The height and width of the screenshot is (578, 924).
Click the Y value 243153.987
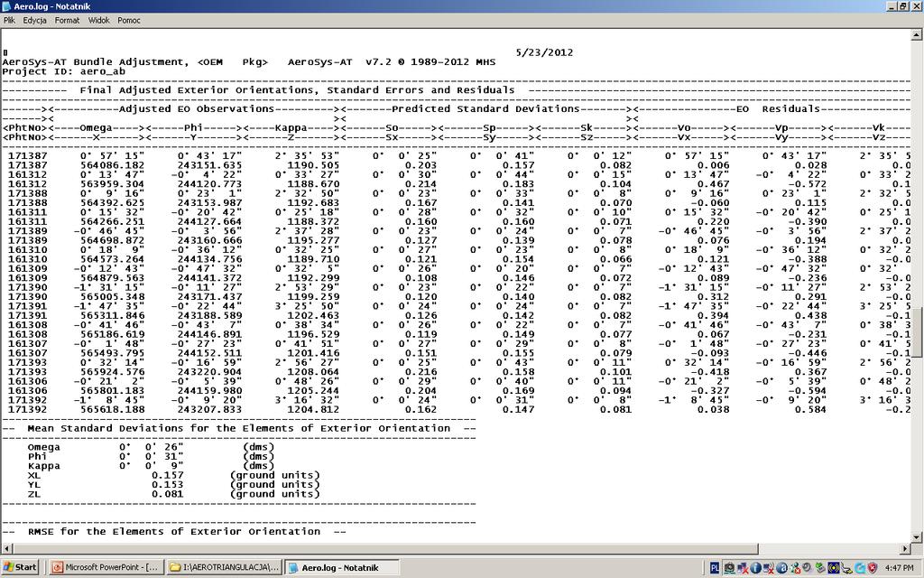(x=209, y=203)
